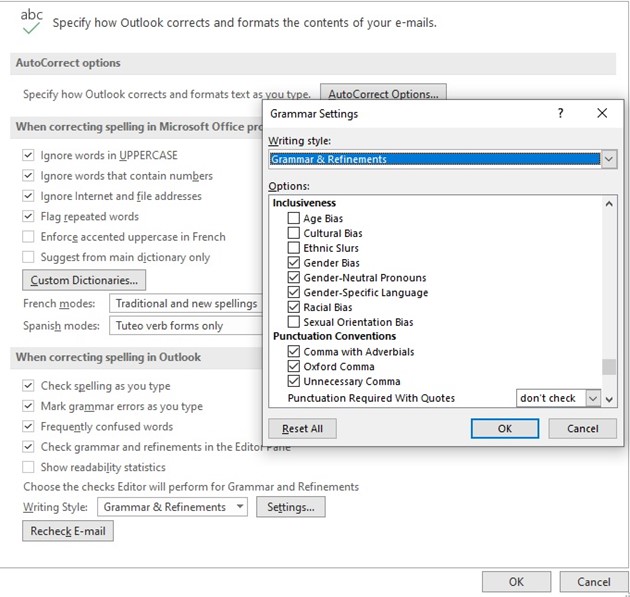The image size is (630, 597).
Task: Turn on Show readability statistics
Action: coord(28,467)
